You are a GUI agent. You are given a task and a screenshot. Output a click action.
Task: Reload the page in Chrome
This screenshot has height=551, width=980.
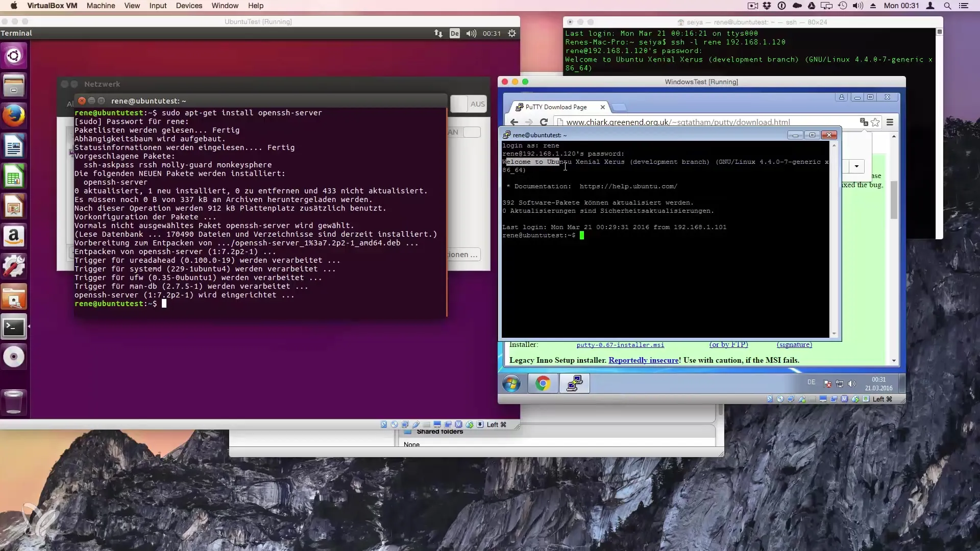pyautogui.click(x=544, y=122)
